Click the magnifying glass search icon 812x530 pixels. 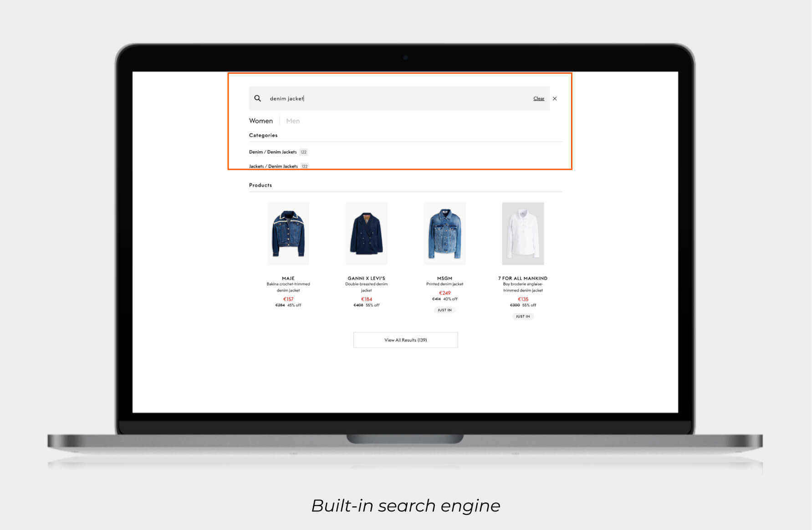[258, 98]
